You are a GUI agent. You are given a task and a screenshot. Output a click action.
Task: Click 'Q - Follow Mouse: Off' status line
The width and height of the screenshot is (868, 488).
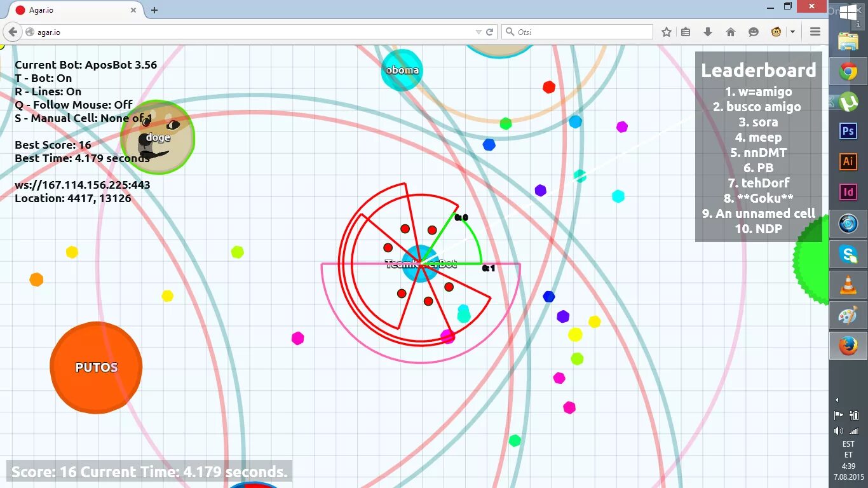[x=74, y=105]
